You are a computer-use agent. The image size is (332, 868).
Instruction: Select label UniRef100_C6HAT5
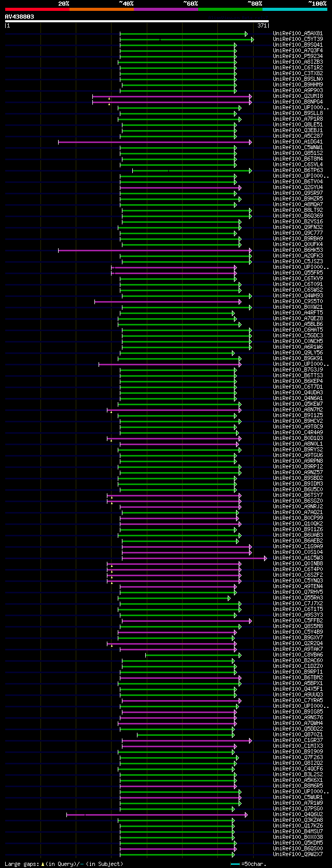point(298,330)
